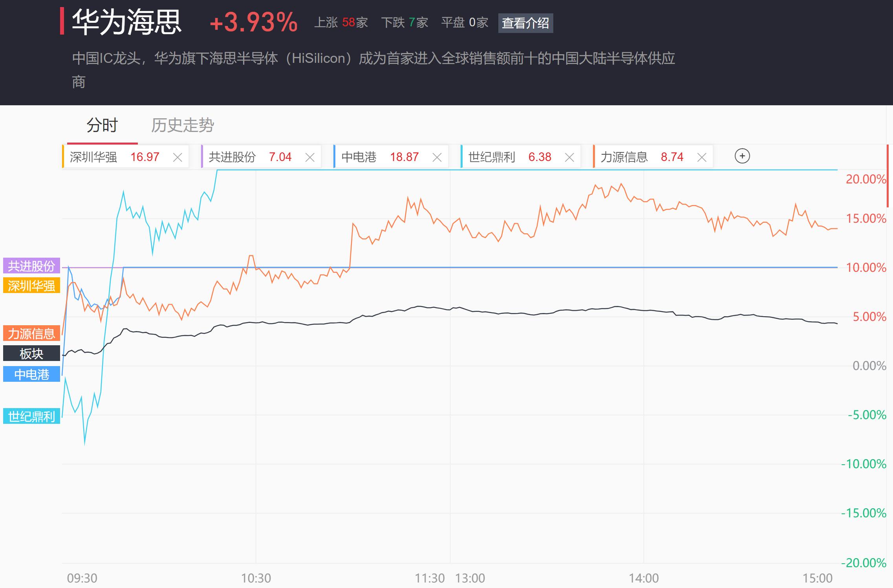Add a new comparison stock with plus icon
The height and width of the screenshot is (588, 893).
pos(742,156)
